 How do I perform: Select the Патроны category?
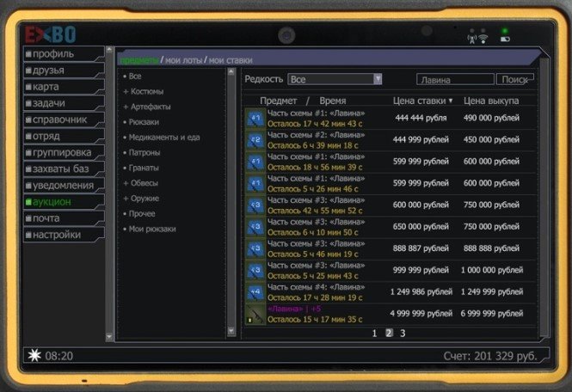click(x=142, y=153)
